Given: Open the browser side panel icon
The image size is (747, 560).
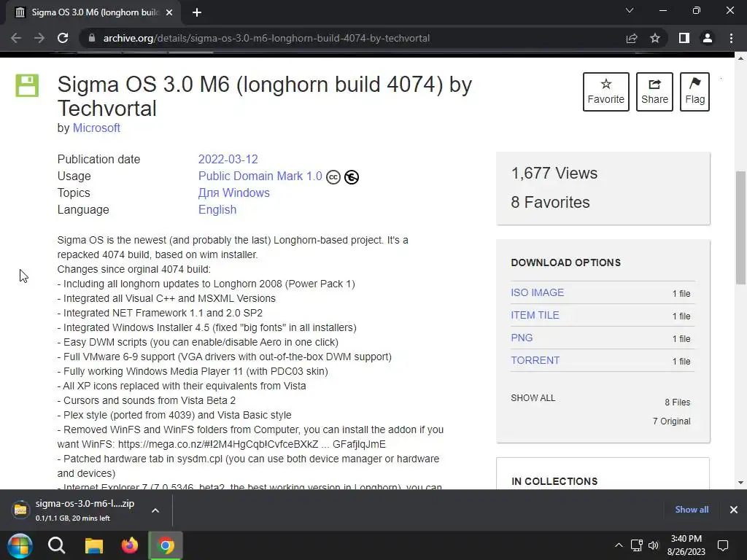Looking at the screenshot, I should (x=684, y=38).
